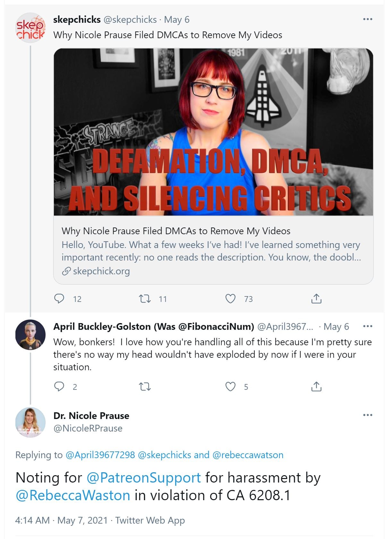Click the @PatreonSupport mention
The width and height of the screenshot is (392, 539).
tap(143, 478)
